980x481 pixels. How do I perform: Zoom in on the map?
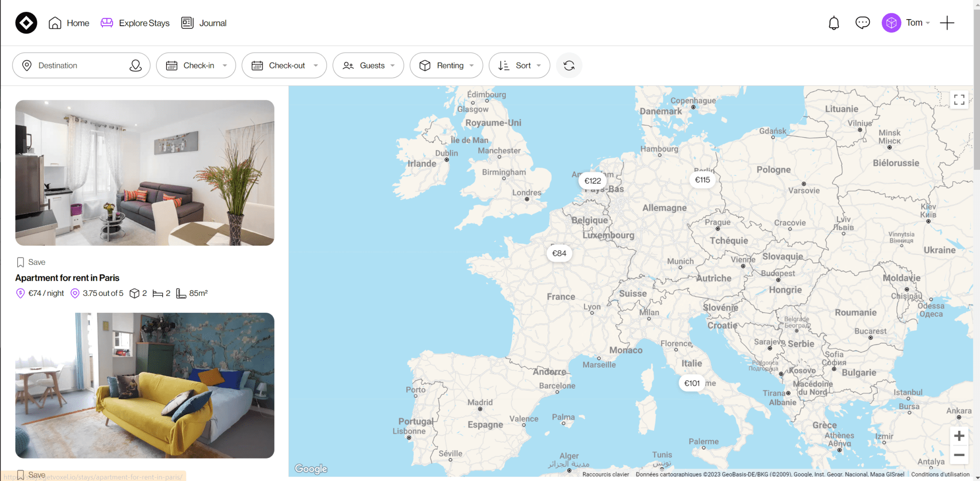tap(959, 436)
